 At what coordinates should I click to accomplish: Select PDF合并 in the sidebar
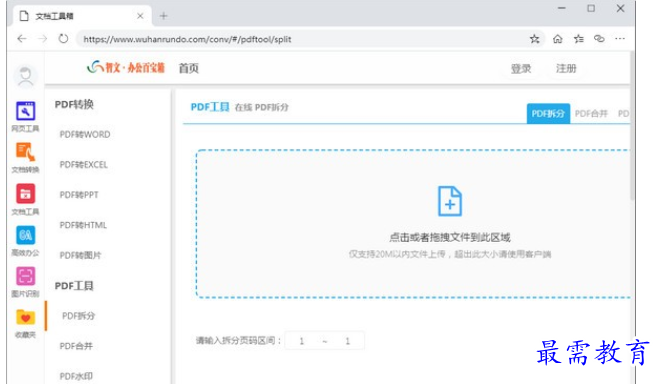click(x=76, y=346)
